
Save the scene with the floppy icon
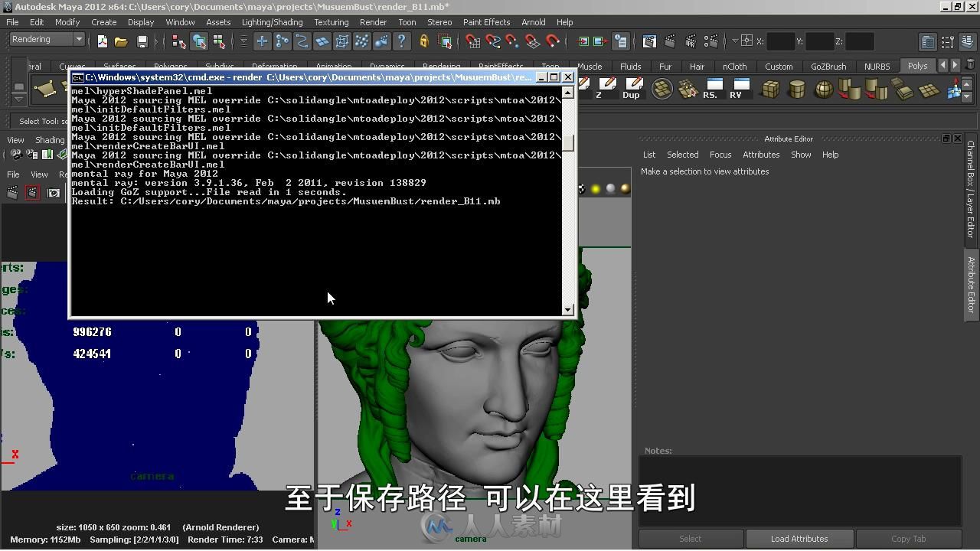[142, 41]
